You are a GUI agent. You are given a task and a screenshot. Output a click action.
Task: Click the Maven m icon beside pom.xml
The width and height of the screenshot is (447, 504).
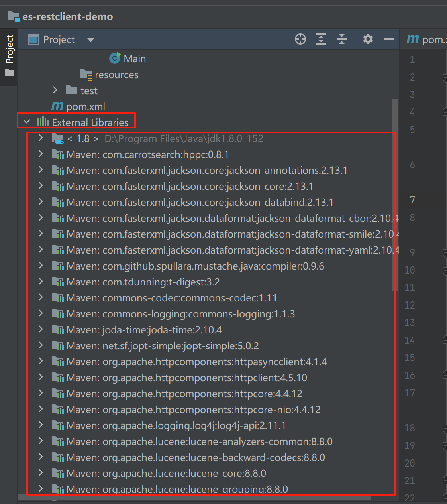click(57, 106)
